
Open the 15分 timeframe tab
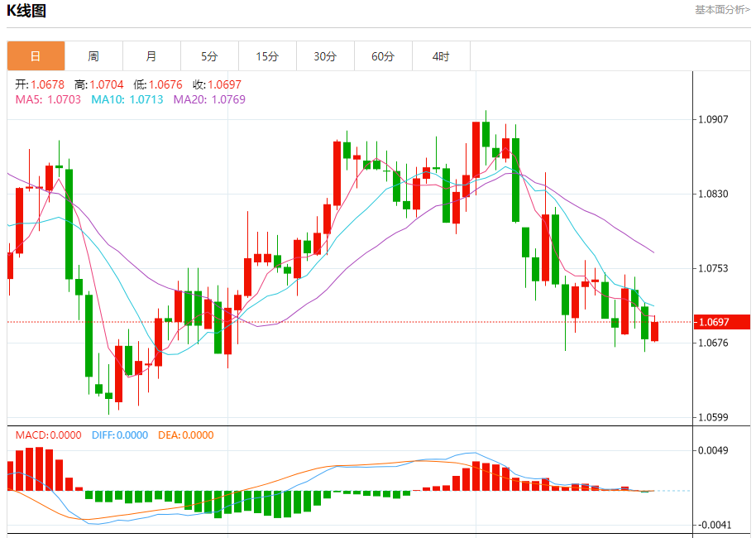pos(267,56)
